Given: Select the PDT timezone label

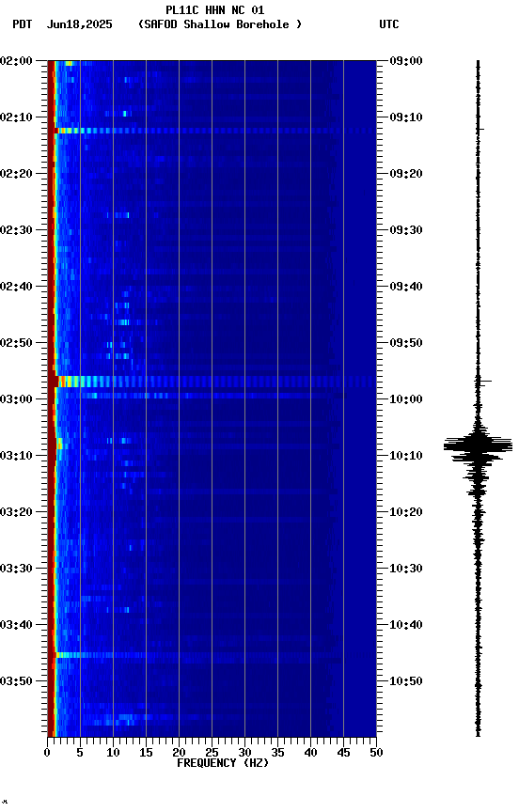Looking at the screenshot, I should [23, 24].
